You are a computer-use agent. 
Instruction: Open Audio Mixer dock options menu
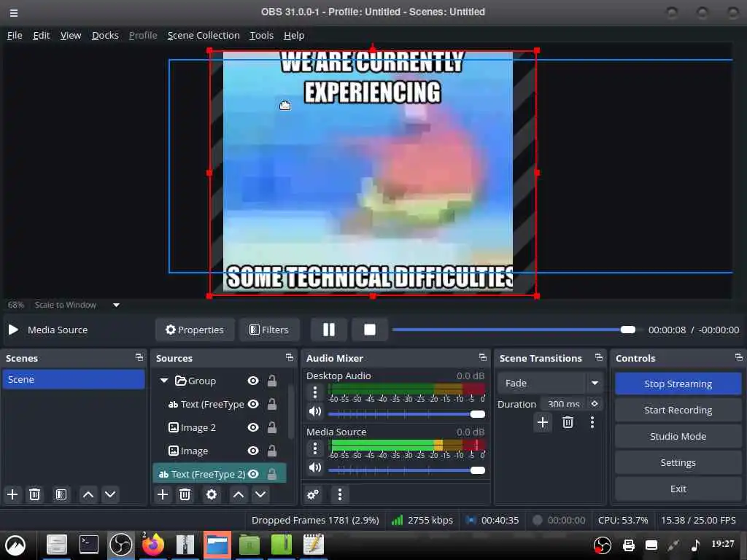340,494
